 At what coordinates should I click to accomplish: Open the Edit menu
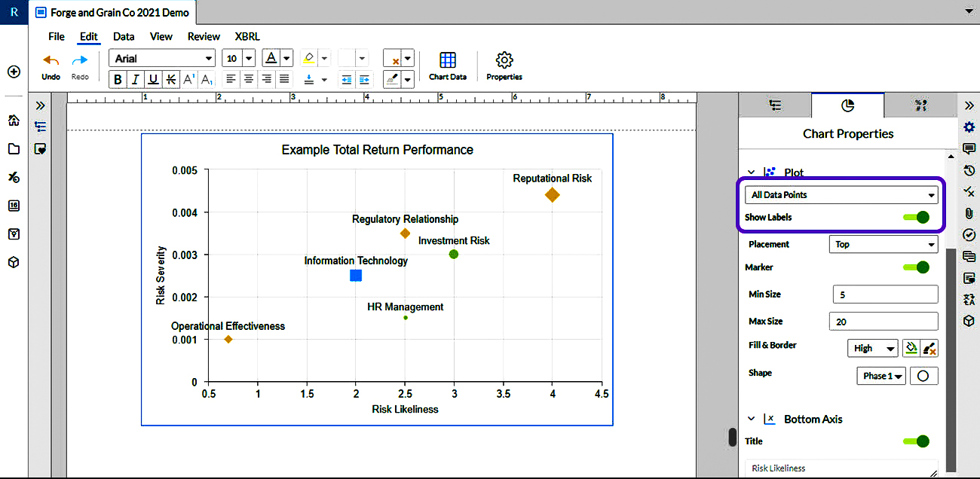pyautogui.click(x=89, y=36)
